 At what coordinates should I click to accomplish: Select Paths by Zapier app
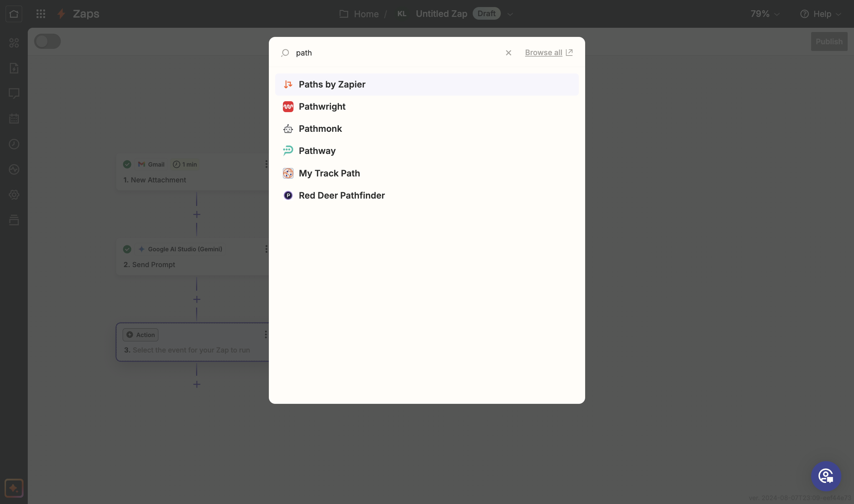[x=427, y=84]
